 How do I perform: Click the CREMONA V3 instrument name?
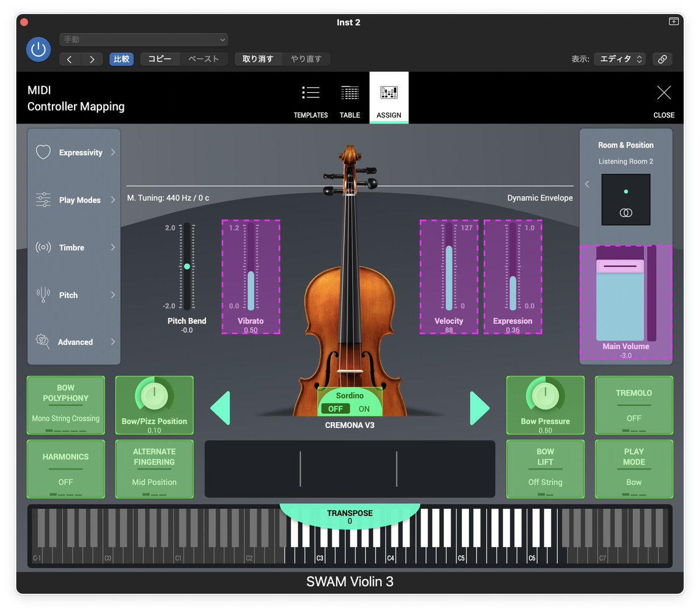[350, 425]
